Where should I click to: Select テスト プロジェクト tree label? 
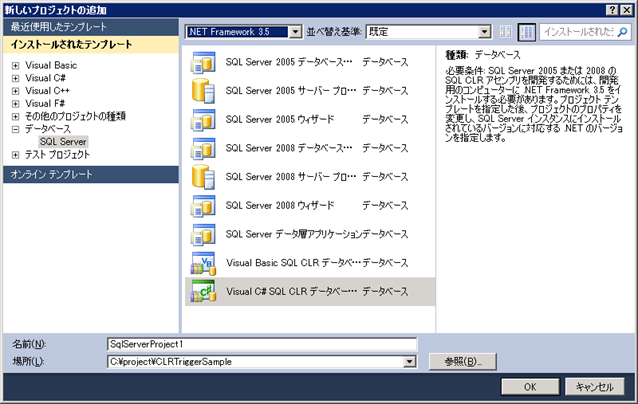(57, 155)
